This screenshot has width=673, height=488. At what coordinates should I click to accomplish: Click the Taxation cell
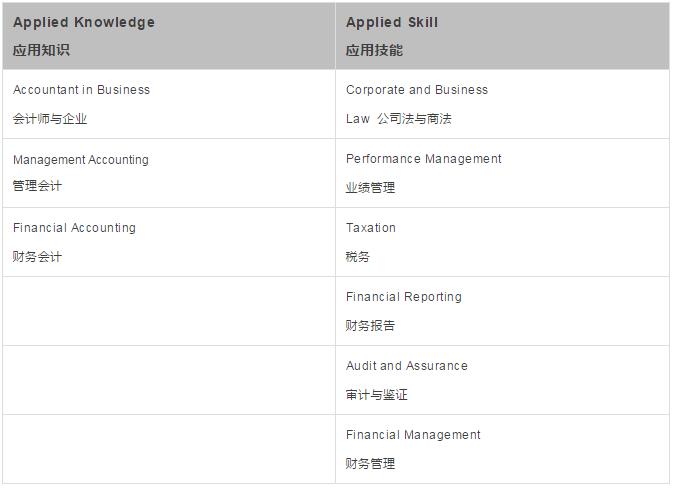(371, 228)
